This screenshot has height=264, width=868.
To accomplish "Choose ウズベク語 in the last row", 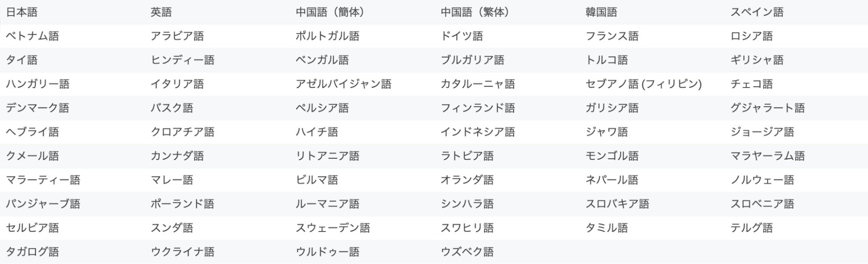I will point(467,252).
